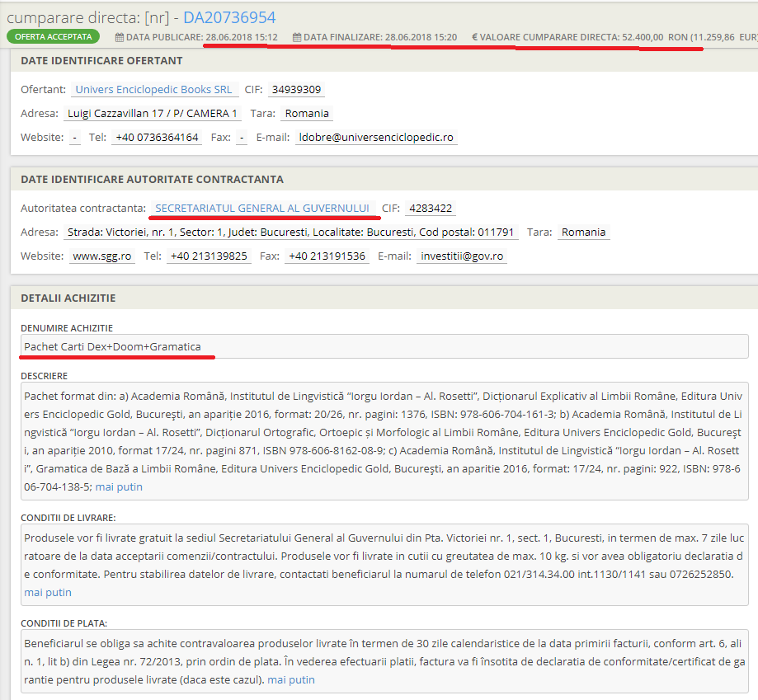This screenshot has width=758, height=700.
Task: Click supplier country value Romania
Action: coord(307,114)
